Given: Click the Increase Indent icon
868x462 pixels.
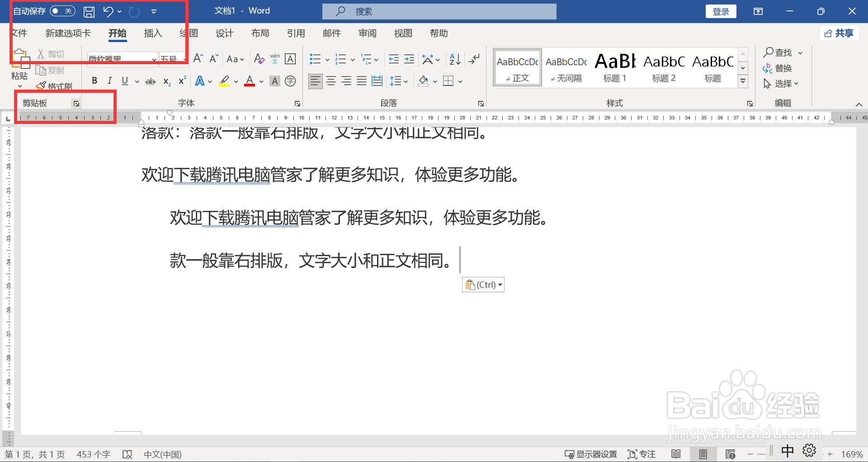Looking at the screenshot, I should (409, 59).
